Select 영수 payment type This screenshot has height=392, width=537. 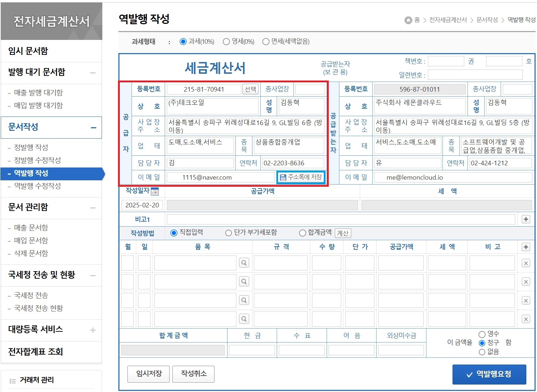pyautogui.click(x=482, y=334)
